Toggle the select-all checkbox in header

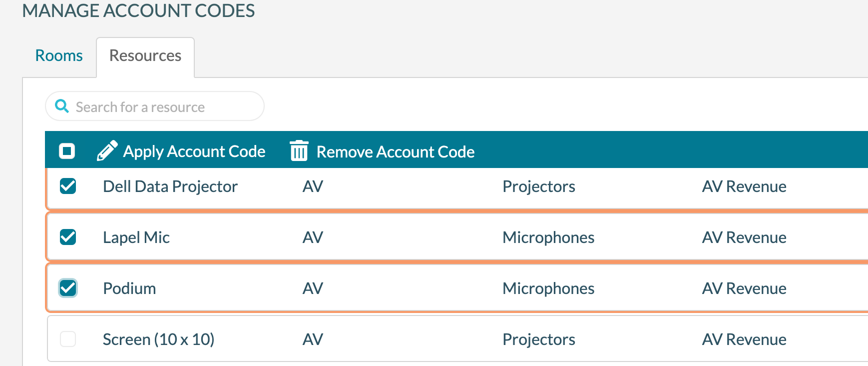pos(67,150)
